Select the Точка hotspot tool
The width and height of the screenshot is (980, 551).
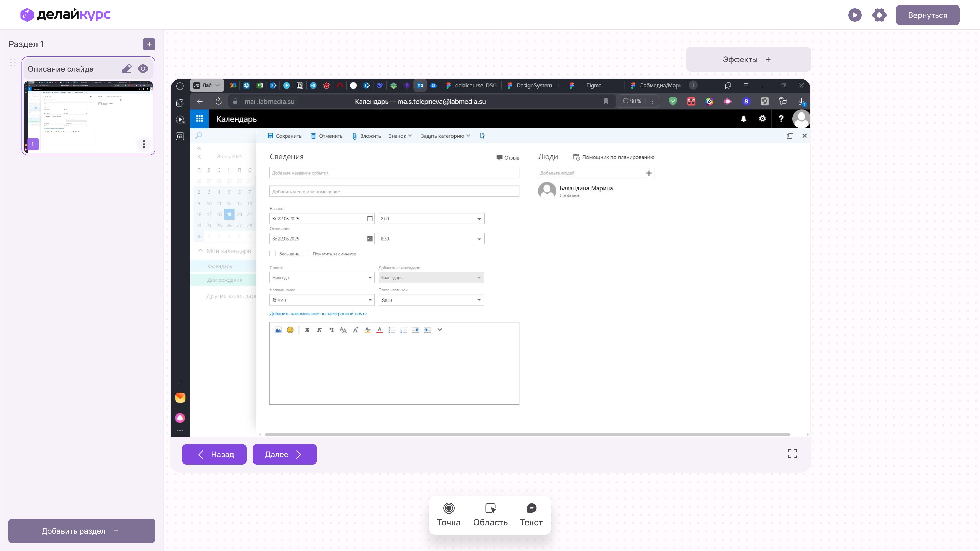pos(449,515)
